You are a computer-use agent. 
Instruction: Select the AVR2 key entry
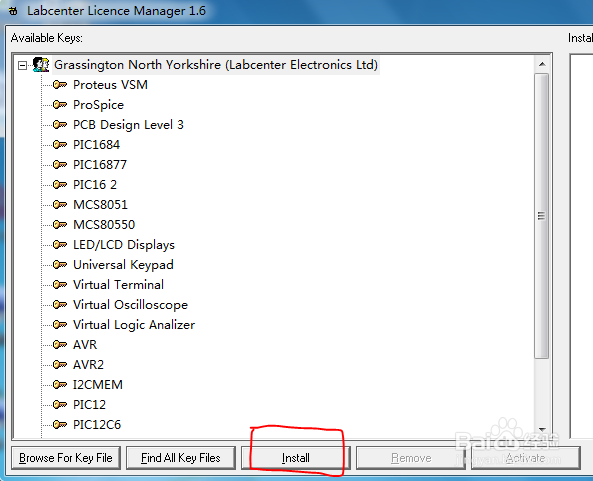pyautogui.click(x=88, y=365)
